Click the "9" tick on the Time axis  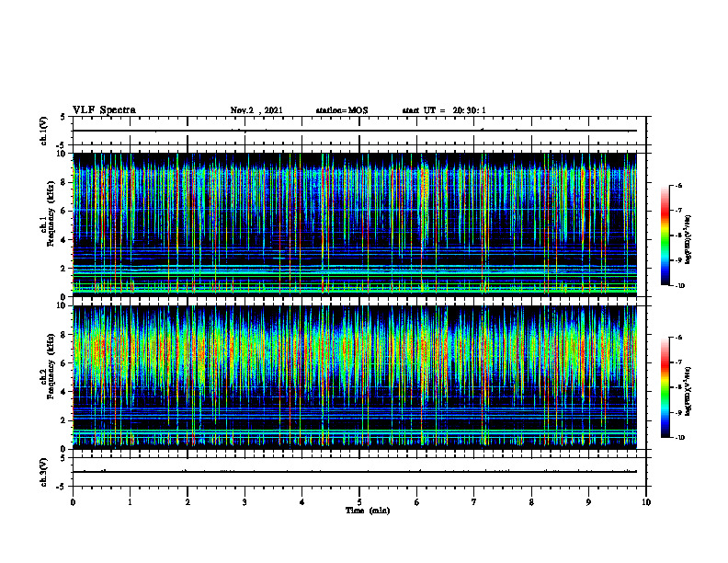[x=588, y=502]
